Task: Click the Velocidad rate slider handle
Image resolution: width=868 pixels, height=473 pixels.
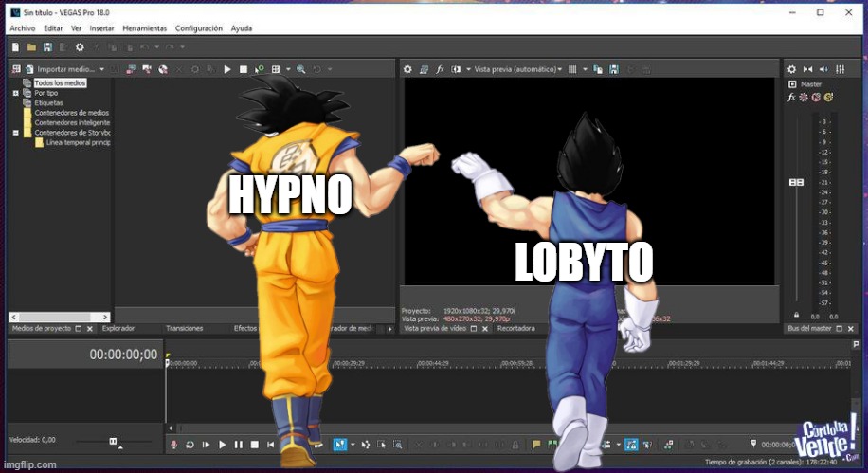Action: pos(113,442)
